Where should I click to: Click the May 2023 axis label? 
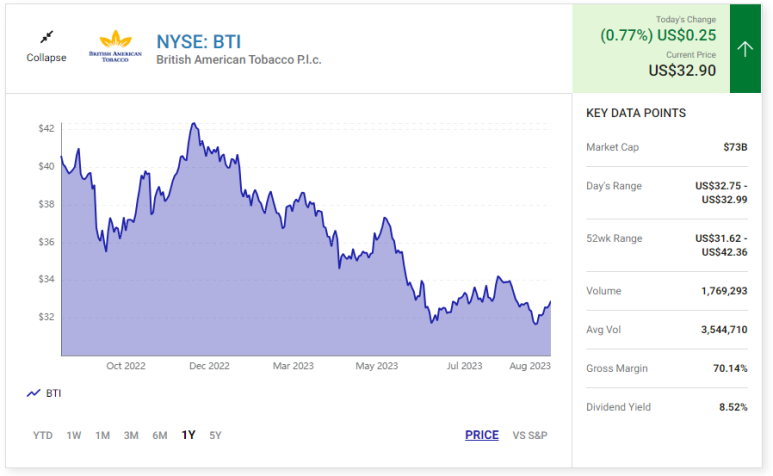(377, 366)
